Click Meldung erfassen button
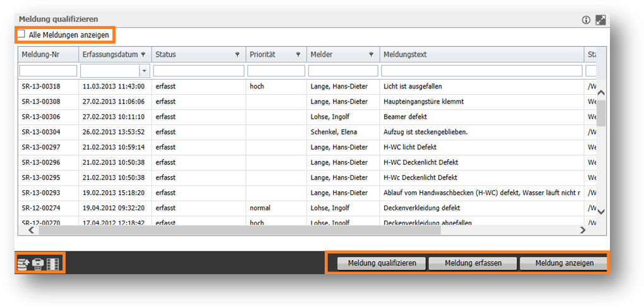644x307 pixels. [x=473, y=263]
